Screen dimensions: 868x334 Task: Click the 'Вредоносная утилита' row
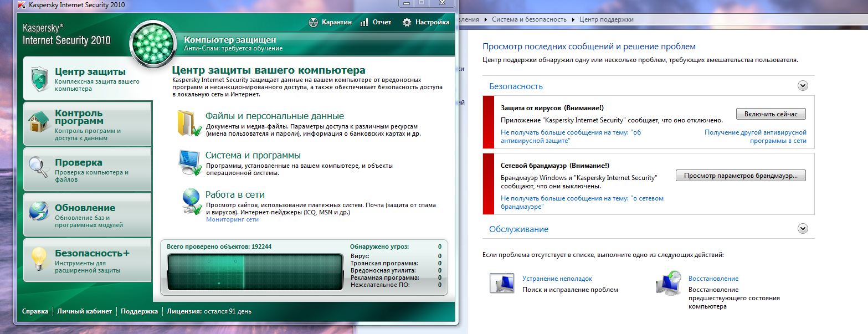[396, 270]
